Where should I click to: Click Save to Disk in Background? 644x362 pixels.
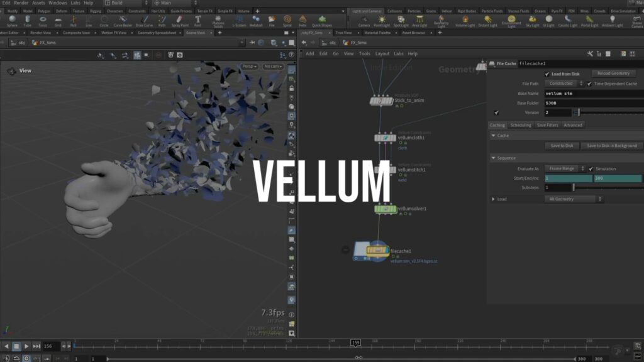tap(611, 146)
